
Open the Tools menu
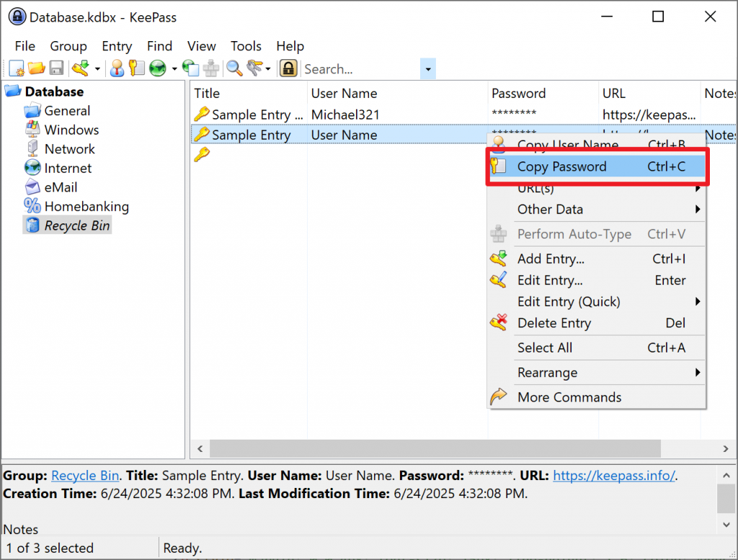click(246, 46)
